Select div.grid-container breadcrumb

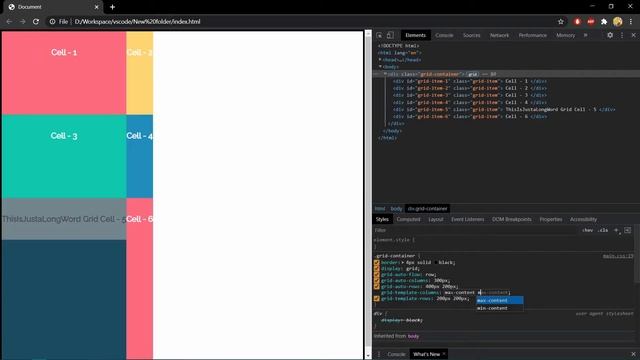point(427,209)
